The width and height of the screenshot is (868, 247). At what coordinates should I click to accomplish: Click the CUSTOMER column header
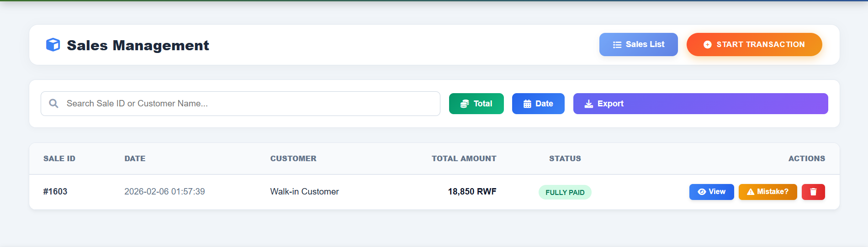(x=293, y=158)
